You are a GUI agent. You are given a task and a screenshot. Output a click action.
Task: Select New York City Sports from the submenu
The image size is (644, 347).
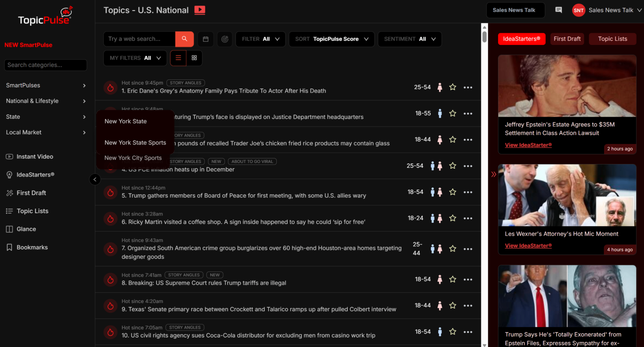click(133, 158)
